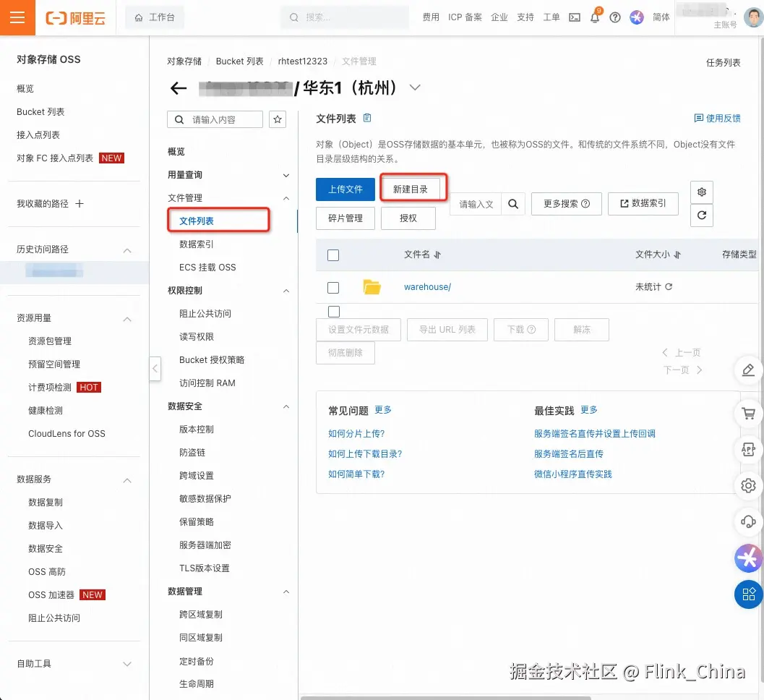Click the 授权 button

[x=408, y=218]
